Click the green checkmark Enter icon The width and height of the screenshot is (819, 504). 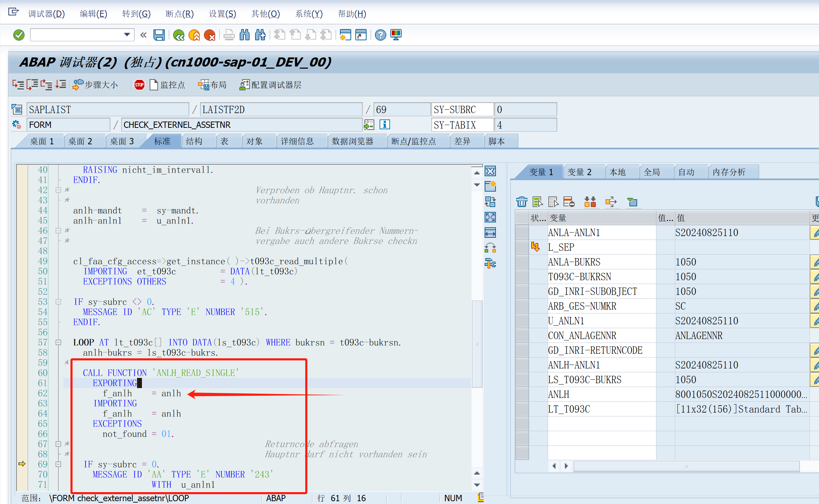click(19, 35)
